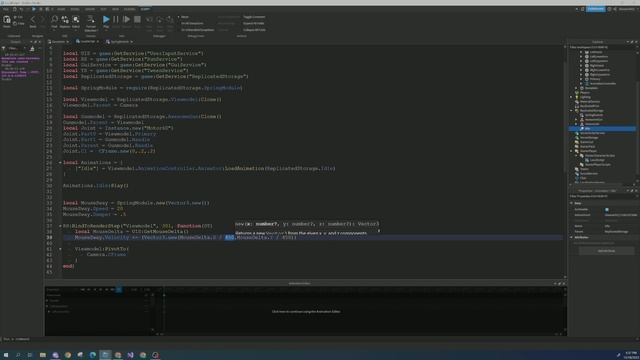Click the Windows Start button

point(6,355)
